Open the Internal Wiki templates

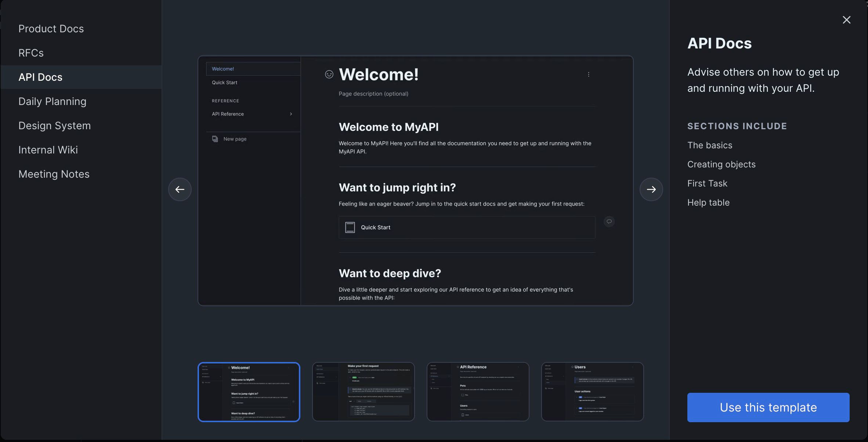[48, 150]
